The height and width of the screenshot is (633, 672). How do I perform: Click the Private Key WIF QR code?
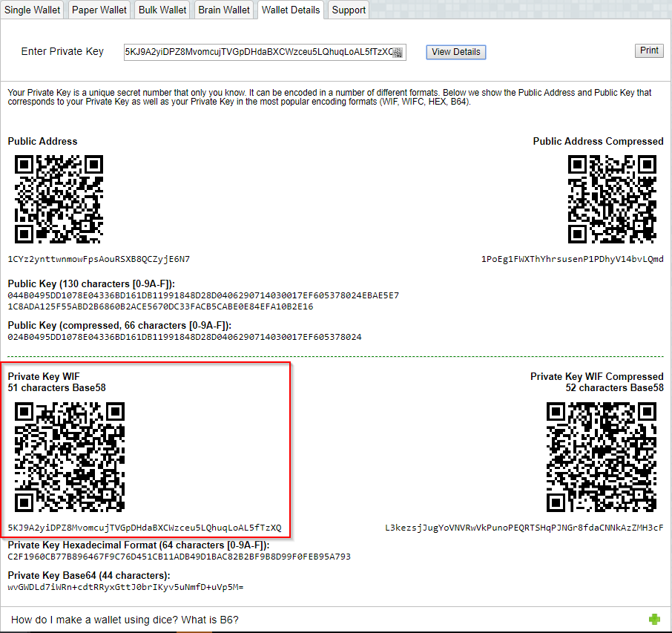70,457
